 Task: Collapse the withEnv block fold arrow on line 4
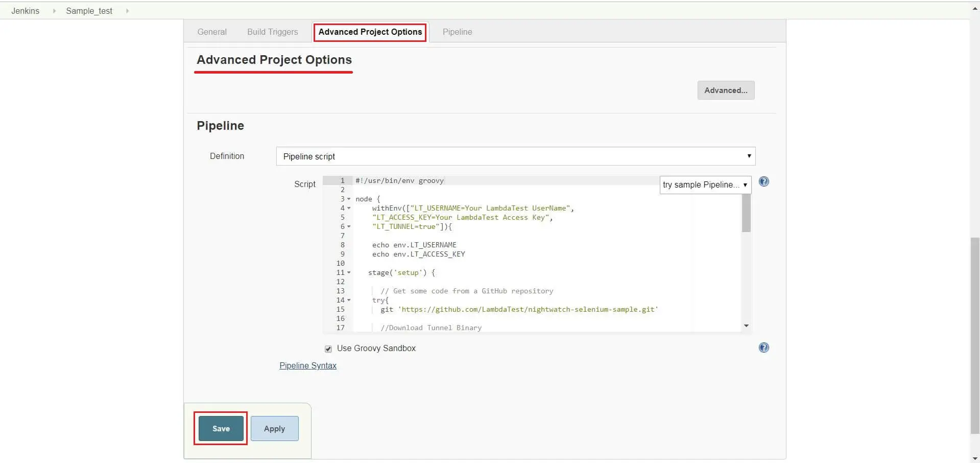coord(348,208)
